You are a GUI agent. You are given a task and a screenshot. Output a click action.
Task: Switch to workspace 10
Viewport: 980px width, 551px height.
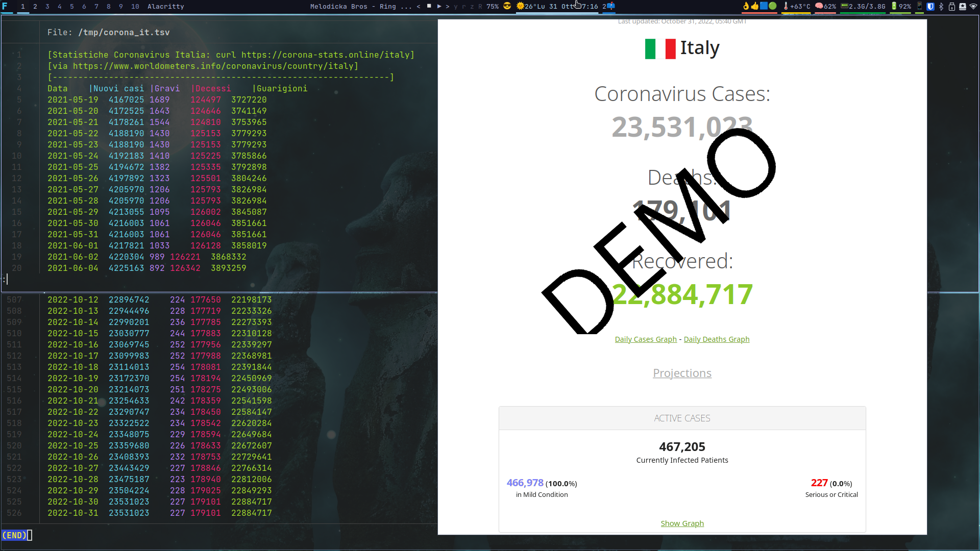(135, 7)
